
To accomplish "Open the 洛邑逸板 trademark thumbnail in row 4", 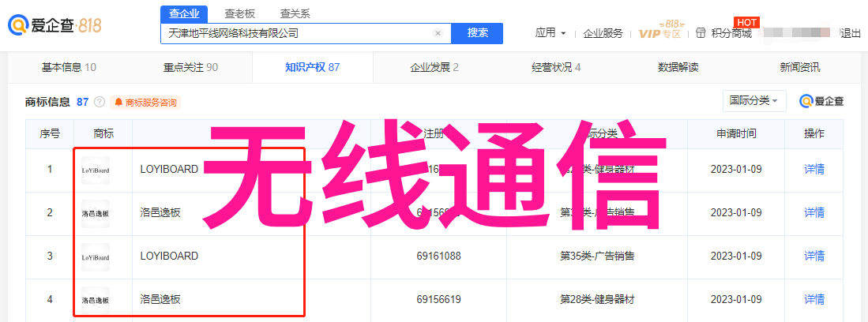I will [96, 301].
